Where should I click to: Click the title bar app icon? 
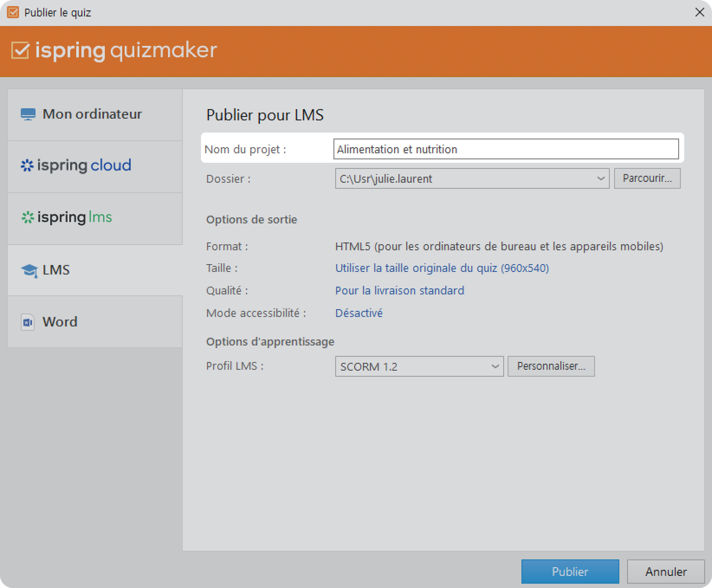(13, 12)
